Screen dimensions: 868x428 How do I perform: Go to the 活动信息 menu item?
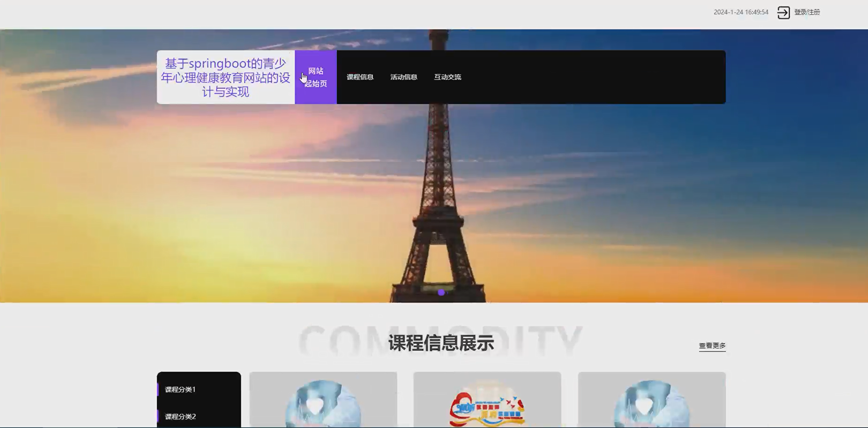point(404,77)
